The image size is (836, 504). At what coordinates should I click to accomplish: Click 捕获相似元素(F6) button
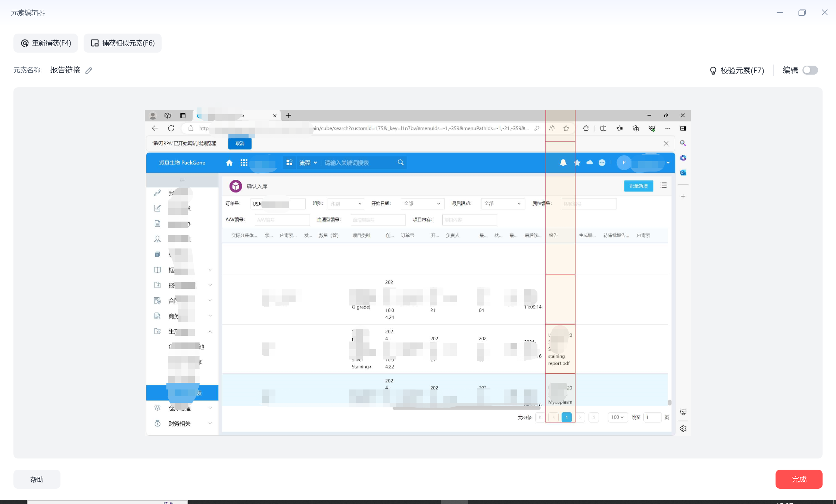[123, 43]
